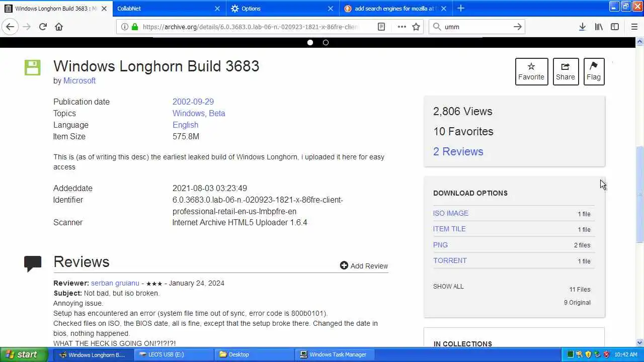Open a new browser tab
The image size is (644, 362).
461,8
